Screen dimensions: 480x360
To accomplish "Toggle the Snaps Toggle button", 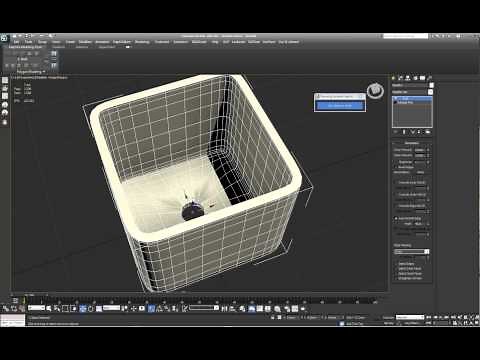I will pos(151,309).
